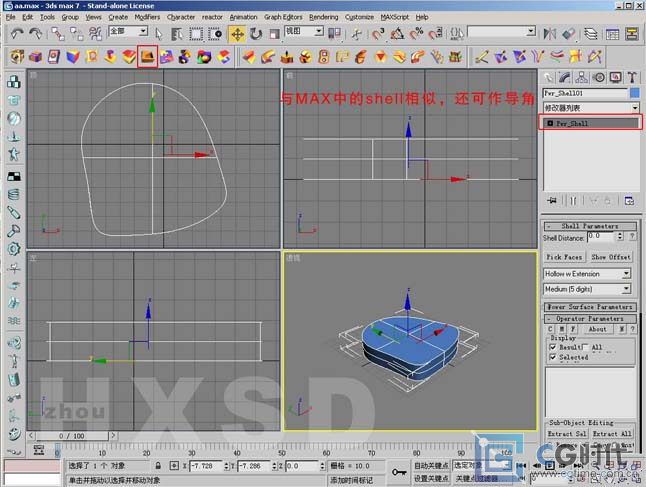The height and width of the screenshot is (487, 646).
Task: Toggle Absolute/Offset transform mode button
Action: [x=174, y=466]
